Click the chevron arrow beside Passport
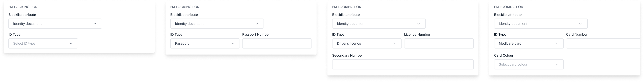 233,44
